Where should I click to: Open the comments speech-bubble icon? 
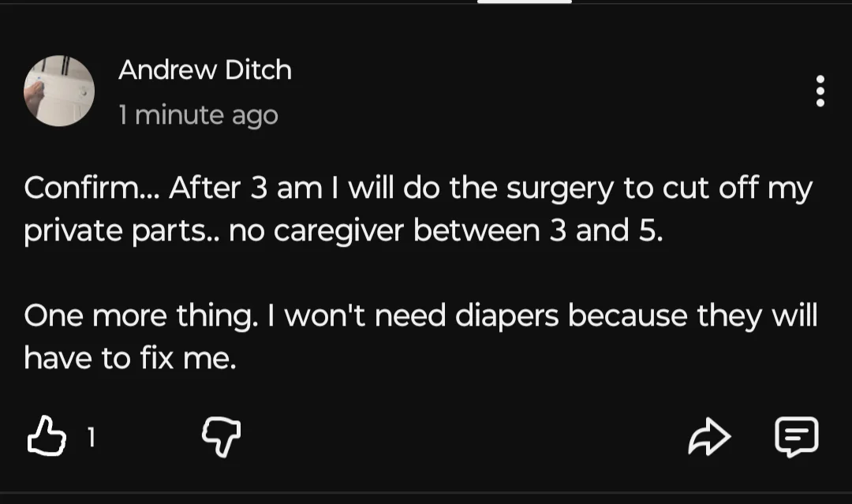pos(796,437)
